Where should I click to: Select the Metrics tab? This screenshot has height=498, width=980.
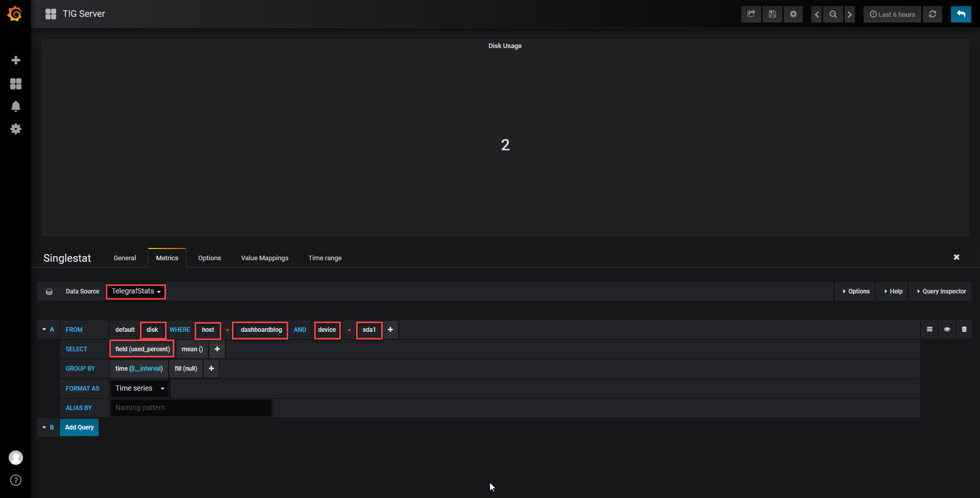(167, 258)
